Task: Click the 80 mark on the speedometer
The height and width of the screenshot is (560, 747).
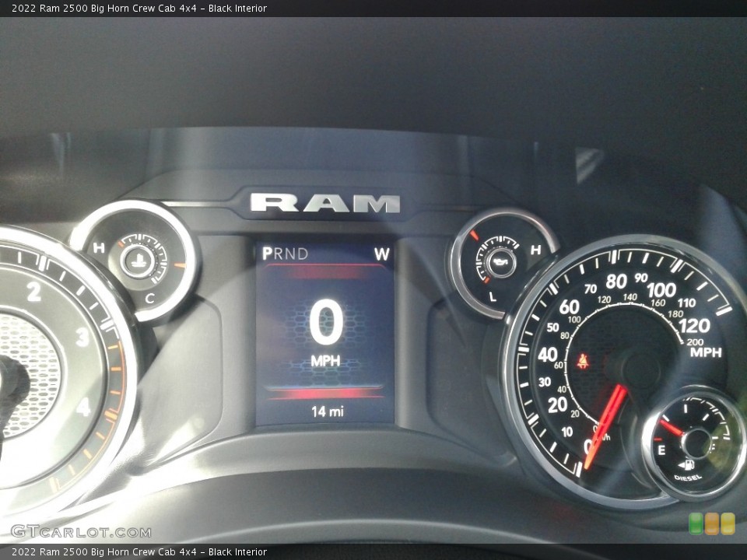Action: click(616, 282)
